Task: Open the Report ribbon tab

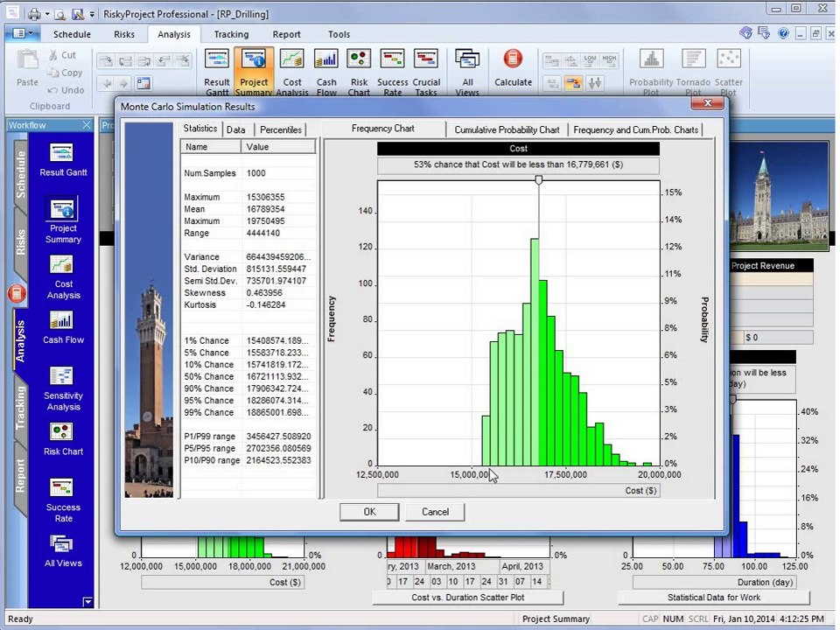Action: point(287,34)
